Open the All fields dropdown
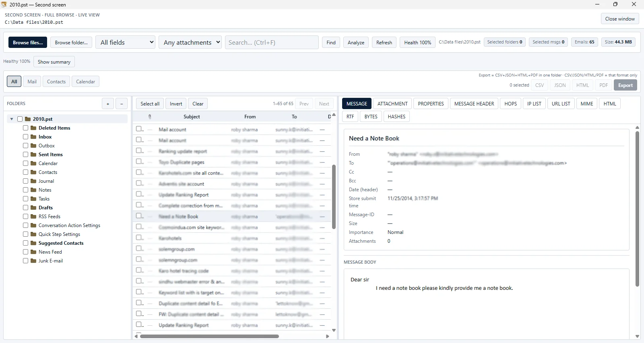 coord(126,42)
